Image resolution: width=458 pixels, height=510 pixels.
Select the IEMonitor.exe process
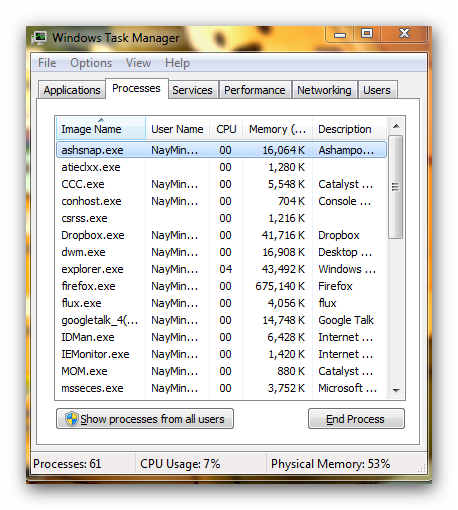click(x=221, y=354)
